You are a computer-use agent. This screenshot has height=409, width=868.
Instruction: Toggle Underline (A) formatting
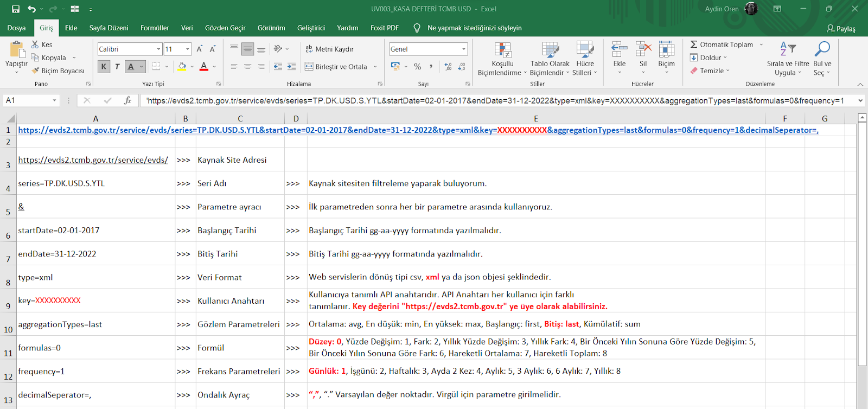(131, 66)
